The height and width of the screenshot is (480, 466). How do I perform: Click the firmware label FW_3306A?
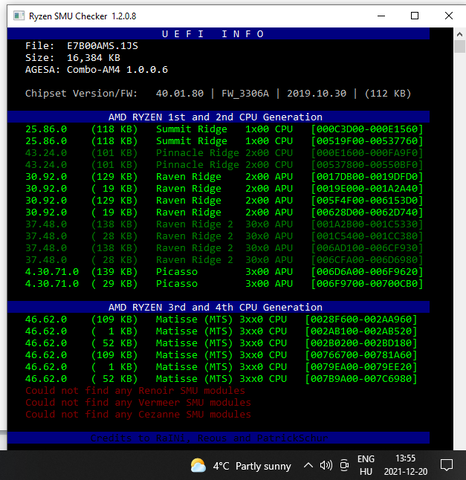(x=245, y=93)
